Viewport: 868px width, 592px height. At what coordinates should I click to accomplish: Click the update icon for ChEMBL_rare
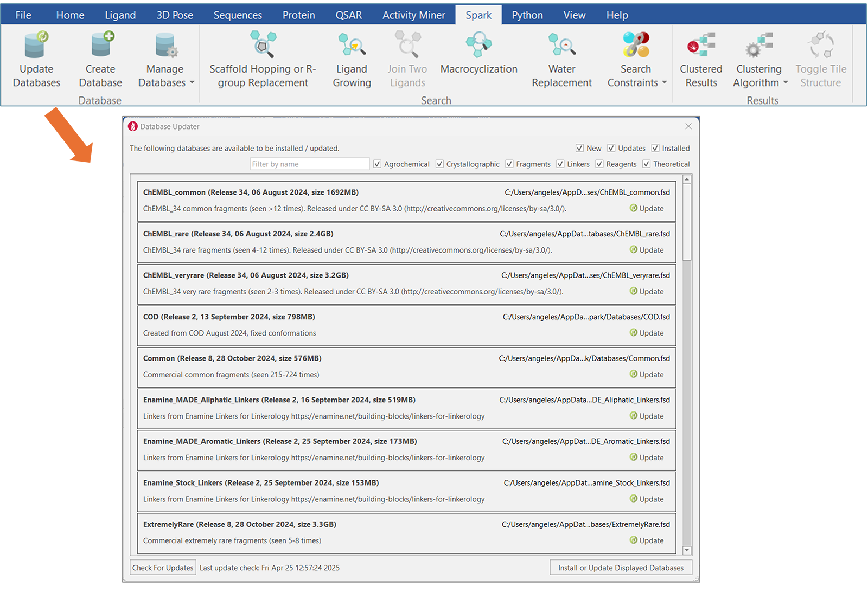633,250
